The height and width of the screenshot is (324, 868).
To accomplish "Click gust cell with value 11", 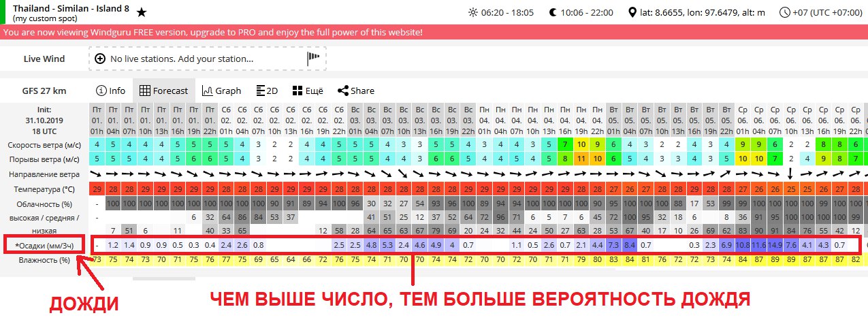I will (581, 159).
